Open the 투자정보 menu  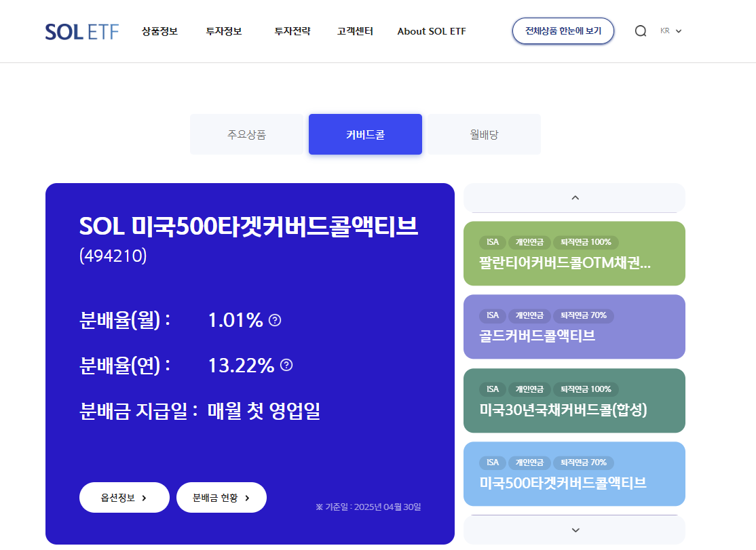point(224,31)
